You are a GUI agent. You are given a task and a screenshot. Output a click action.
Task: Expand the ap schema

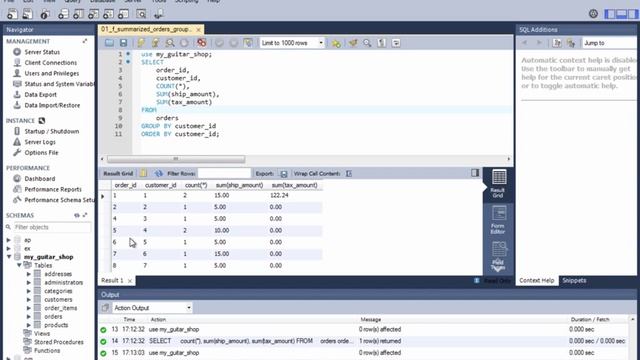pos(9,240)
